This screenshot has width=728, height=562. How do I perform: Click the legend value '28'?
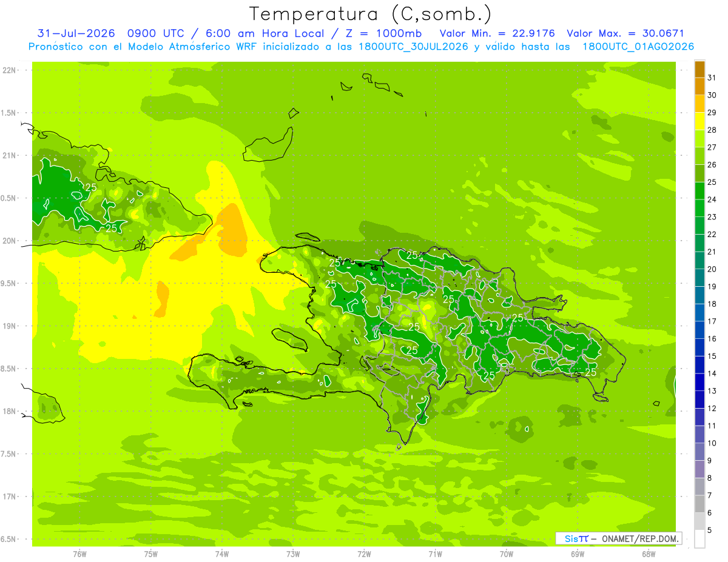point(712,130)
